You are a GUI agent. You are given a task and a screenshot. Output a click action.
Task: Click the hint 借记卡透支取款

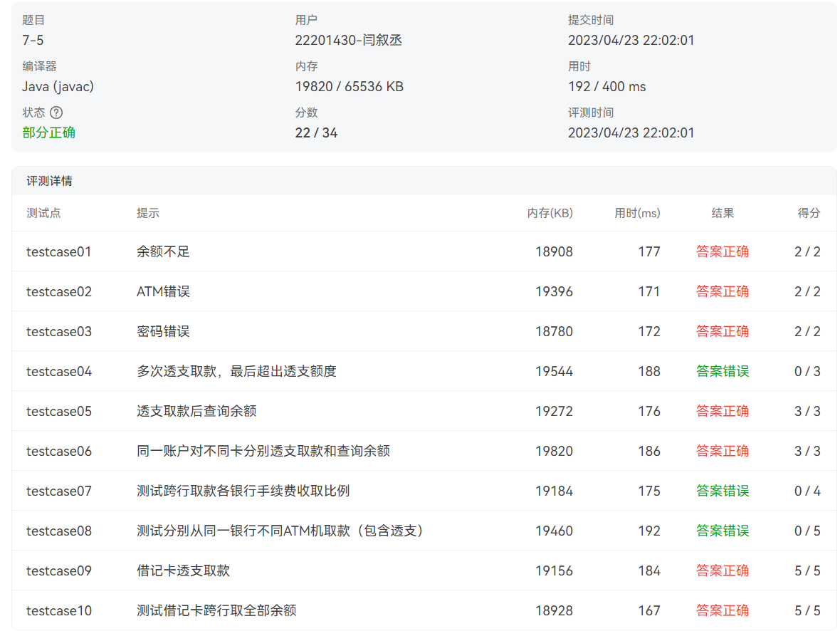point(183,570)
